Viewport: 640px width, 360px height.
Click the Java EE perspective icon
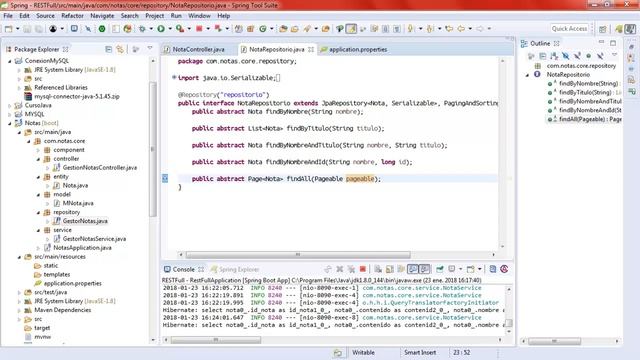point(630,29)
